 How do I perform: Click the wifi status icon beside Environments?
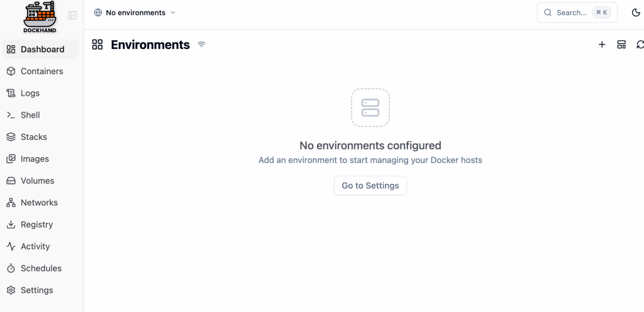click(x=201, y=45)
